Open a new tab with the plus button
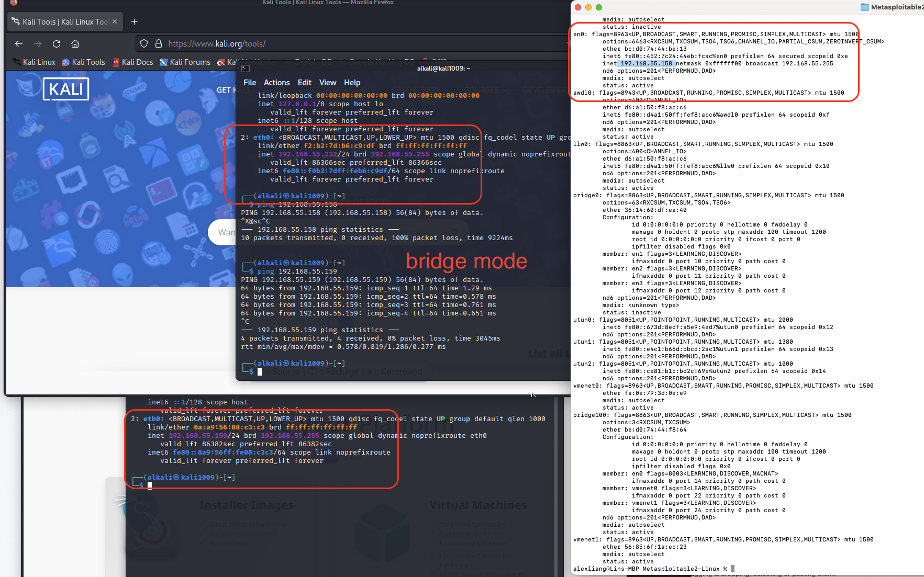The height and width of the screenshot is (577, 924). tap(134, 21)
